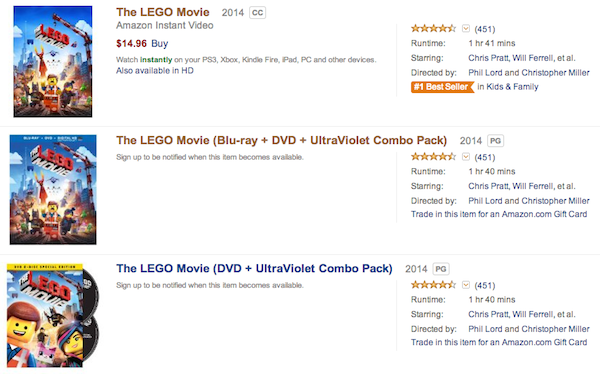Open the Instant Video LEGO Movie poster thumbnail
This screenshot has height=374, width=600.
pyautogui.click(x=53, y=61)
